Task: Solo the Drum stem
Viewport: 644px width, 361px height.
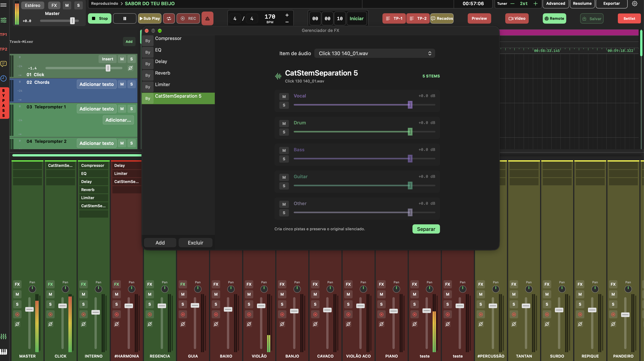Action: pos(284,132)
